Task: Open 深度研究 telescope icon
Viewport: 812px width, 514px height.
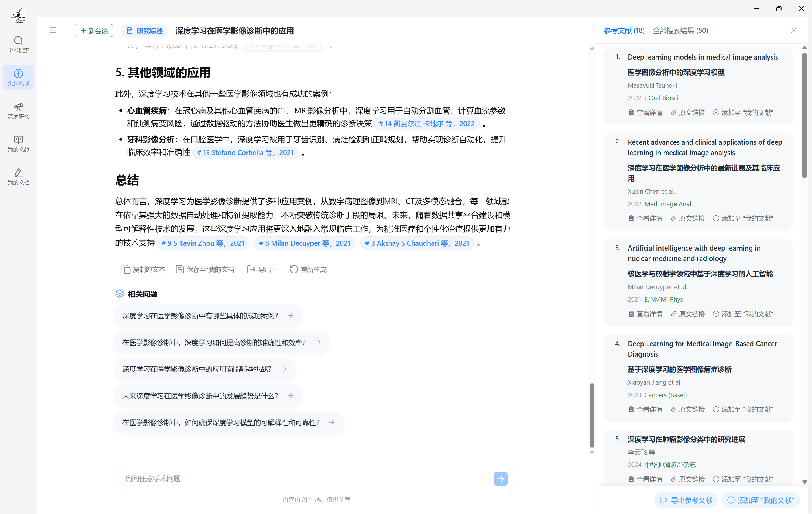Action: coord(19,107)
